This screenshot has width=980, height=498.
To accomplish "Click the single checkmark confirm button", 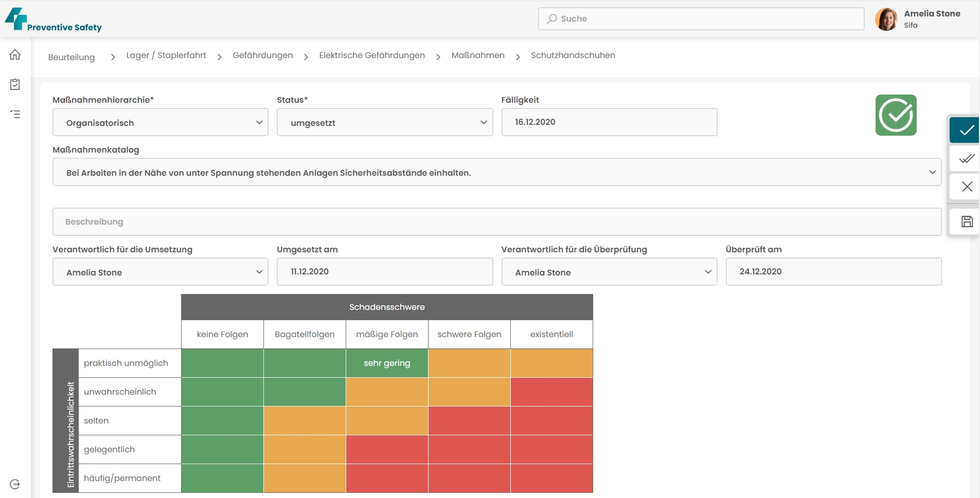I will tap(966, 130).
